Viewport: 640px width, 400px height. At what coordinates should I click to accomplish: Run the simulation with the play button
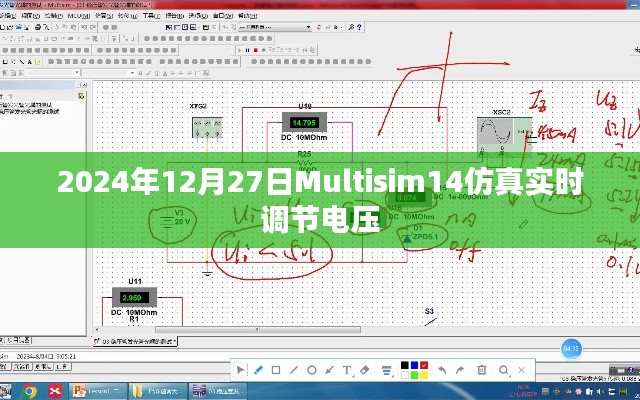(240, 50)
